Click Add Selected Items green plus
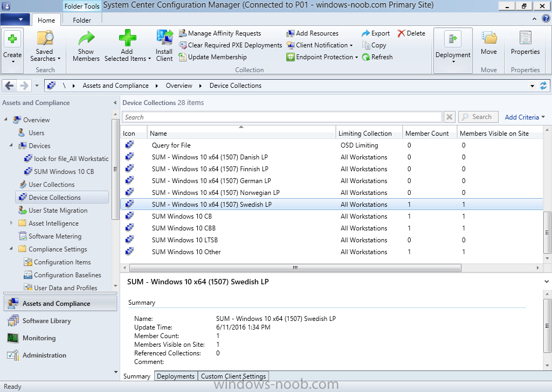Viewport: 552px width, 392px height. [x=127, y=38]
